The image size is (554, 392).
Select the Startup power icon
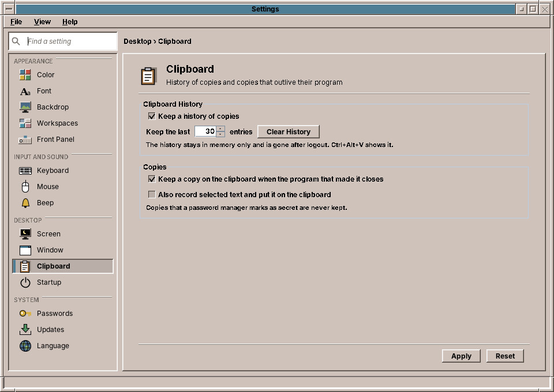(x=25, y=282)
